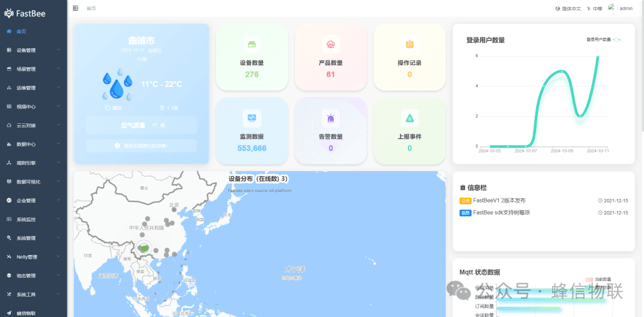Open the FastBee sdk支持树莓派 info item

click(x=501, y=213)
